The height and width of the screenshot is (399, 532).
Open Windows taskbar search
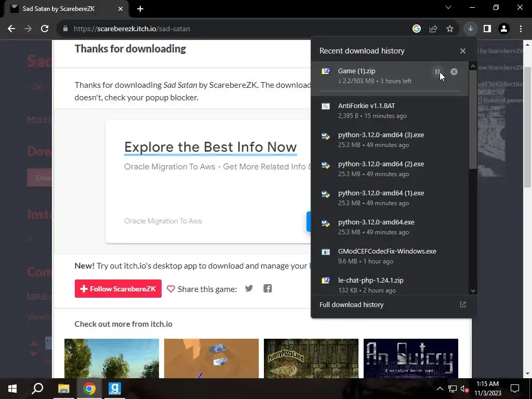click(x=37, y=389)
